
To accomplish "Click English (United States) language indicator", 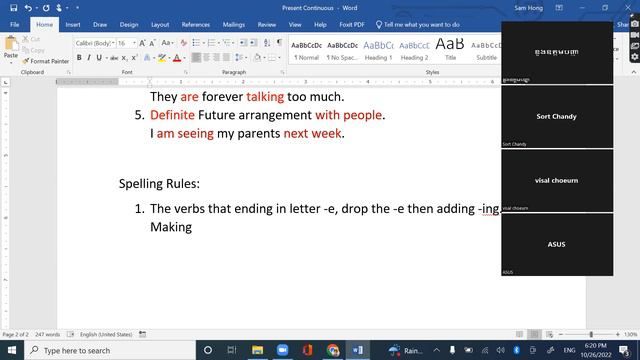I will tap(106, 334).
